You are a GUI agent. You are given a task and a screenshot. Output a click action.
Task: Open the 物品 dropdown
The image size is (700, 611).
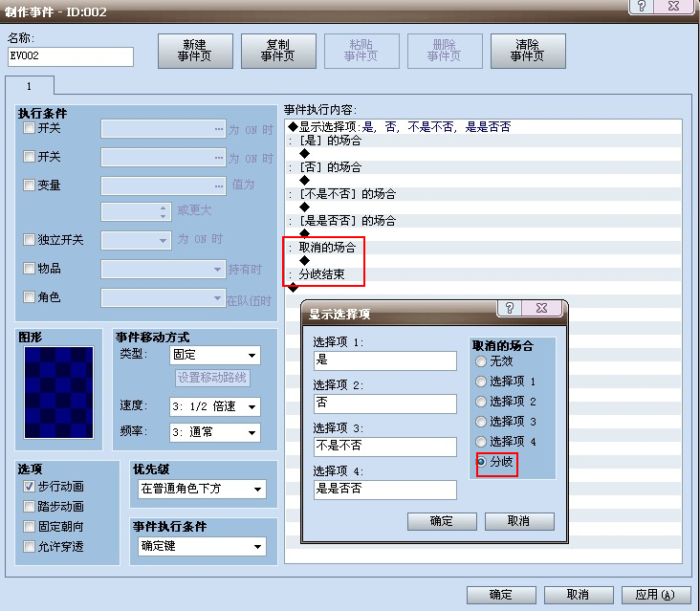pos(164,269)
